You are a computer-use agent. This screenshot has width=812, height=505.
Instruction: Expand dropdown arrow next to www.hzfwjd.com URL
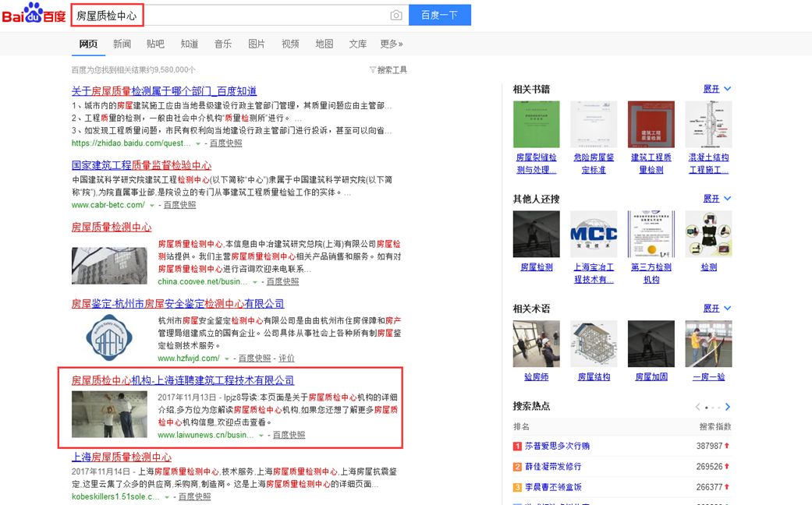click(x=226, y=359)
